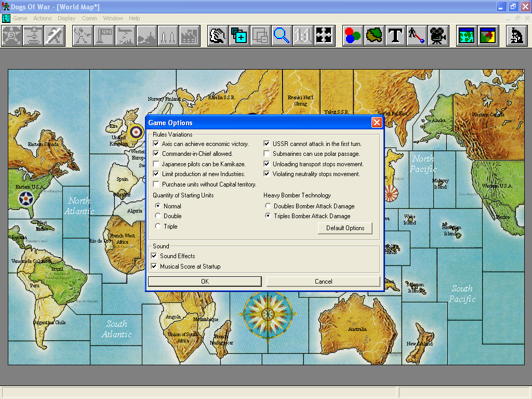The image size is (532, 399).
Task: Click the Angola label on the map
Action: coord(173,317)
